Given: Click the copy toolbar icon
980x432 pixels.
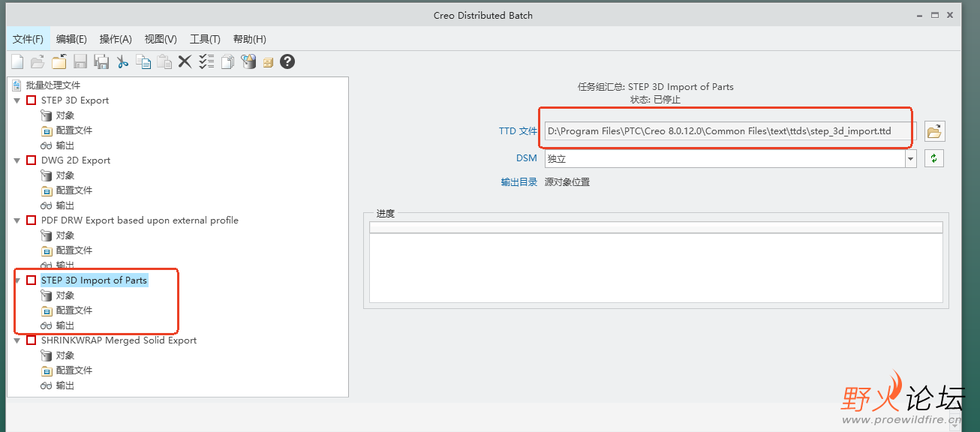Looking at the screenshot, I should click(143, 61).
